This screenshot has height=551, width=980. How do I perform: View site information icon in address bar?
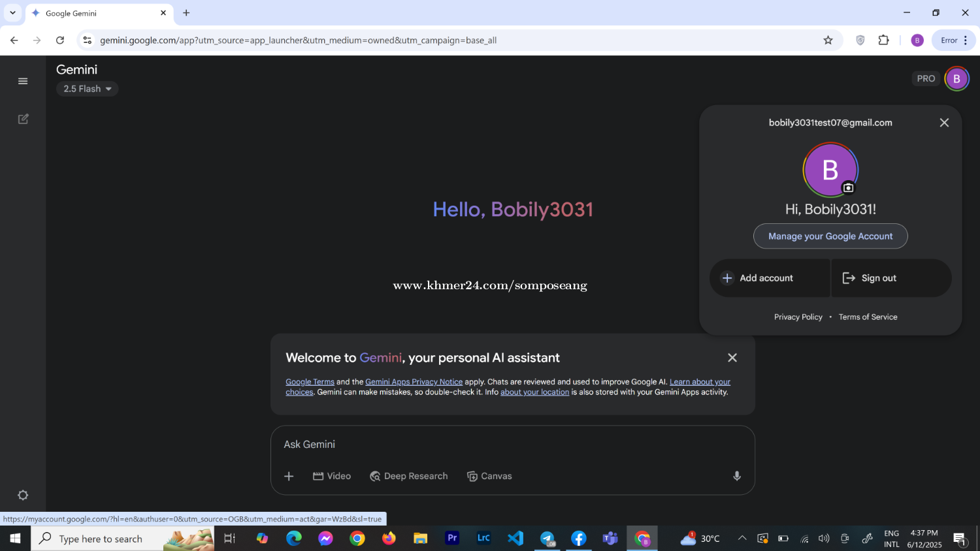[88, 40]
